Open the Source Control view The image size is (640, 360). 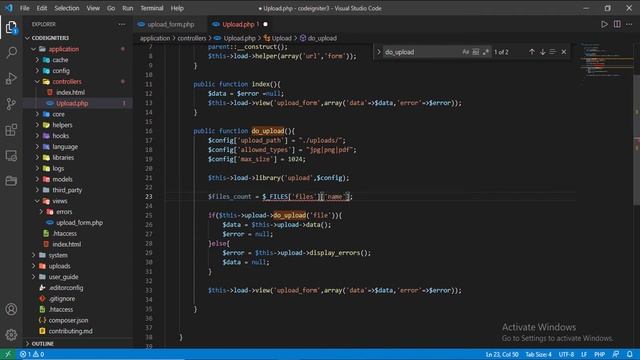[11, 104]
